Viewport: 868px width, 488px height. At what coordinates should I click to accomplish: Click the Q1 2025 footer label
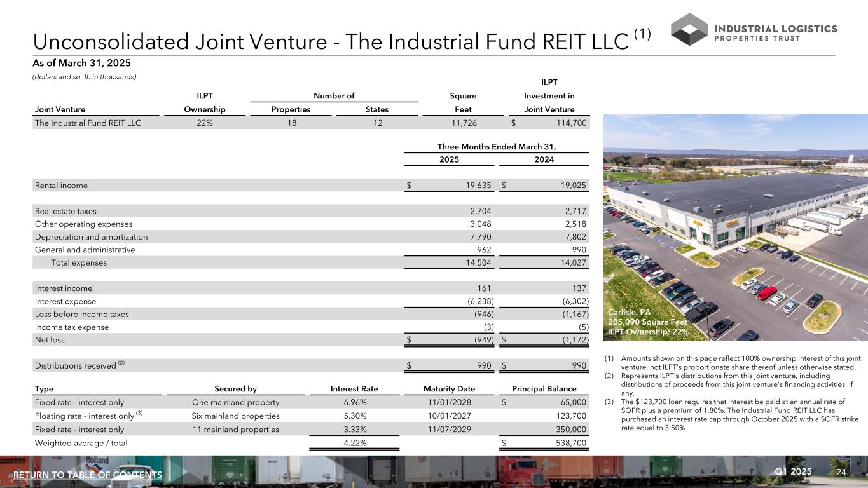click(794, 471)
